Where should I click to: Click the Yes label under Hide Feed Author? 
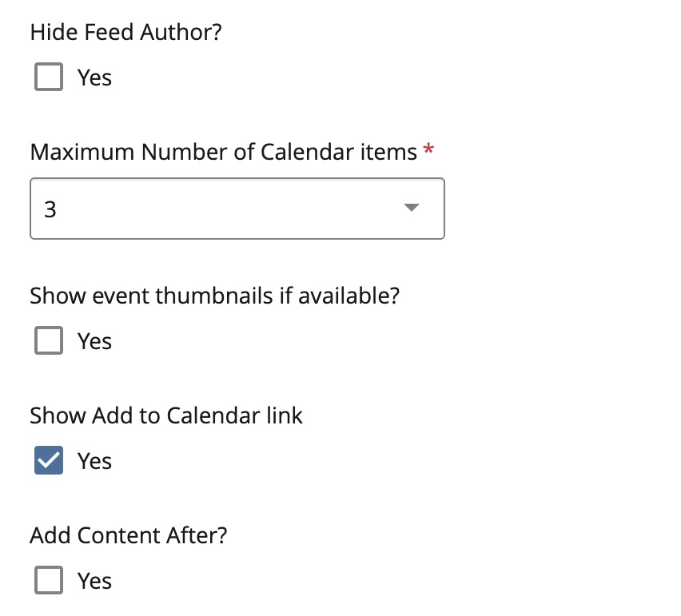(94, 77)
